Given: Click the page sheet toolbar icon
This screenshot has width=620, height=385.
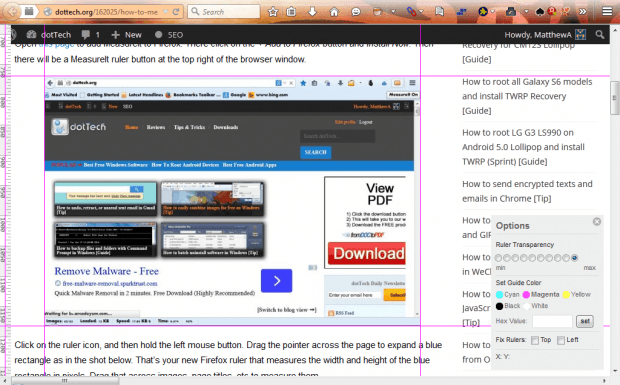Looking at the screenshot, I should tap(439, 12).
